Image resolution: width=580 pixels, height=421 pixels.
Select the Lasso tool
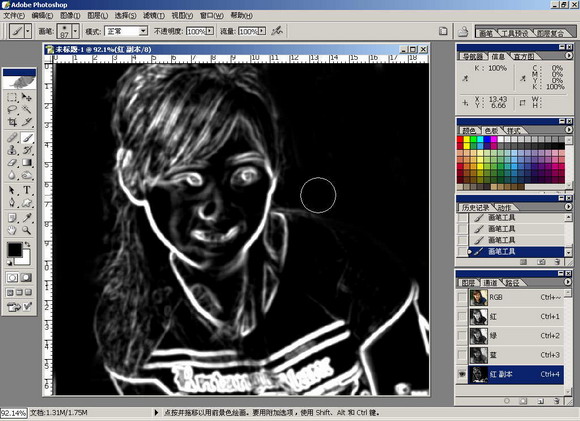12,110
